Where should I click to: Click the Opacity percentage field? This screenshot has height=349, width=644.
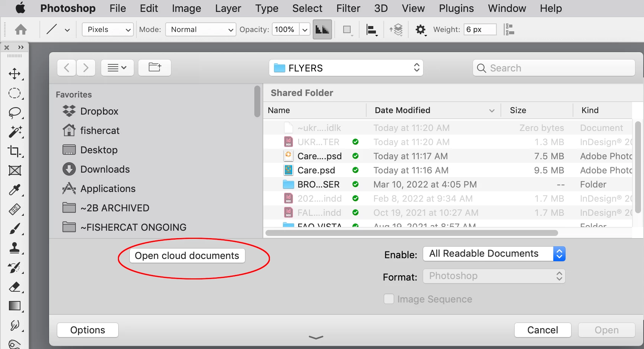coord(286,29)
